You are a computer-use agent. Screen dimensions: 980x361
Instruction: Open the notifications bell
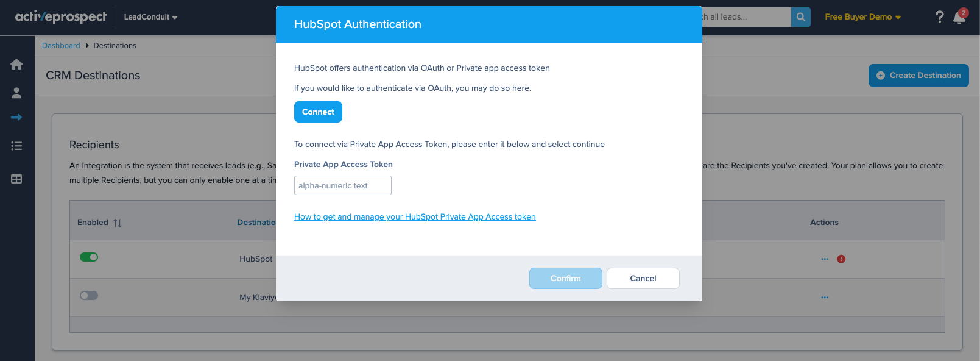959,18
